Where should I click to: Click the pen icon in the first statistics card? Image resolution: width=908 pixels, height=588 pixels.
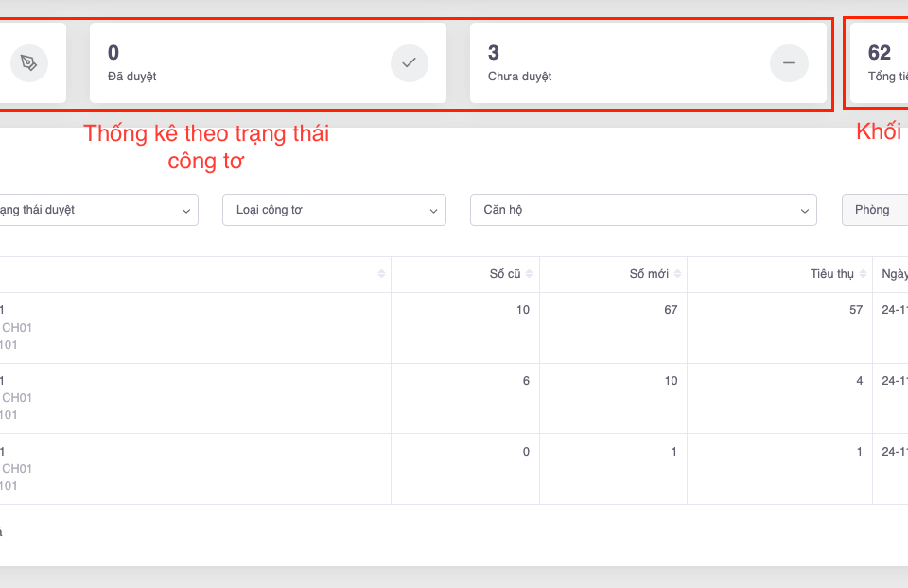(29, 63)
